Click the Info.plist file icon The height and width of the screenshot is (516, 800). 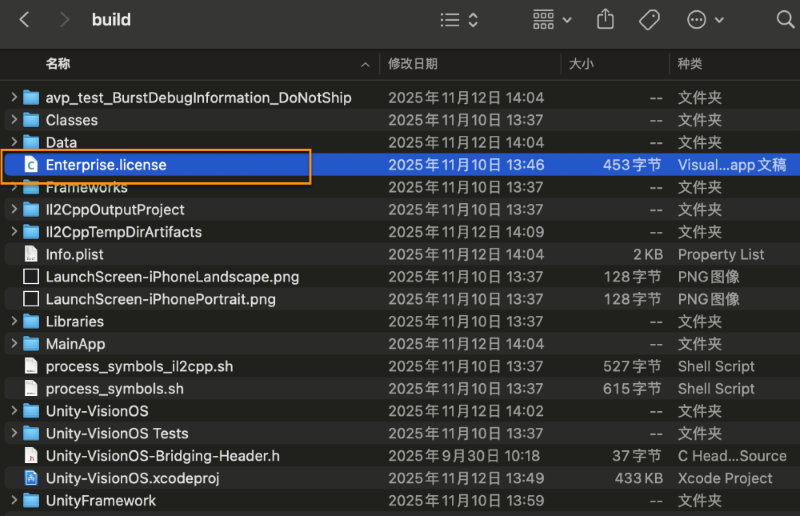[31, 254]
